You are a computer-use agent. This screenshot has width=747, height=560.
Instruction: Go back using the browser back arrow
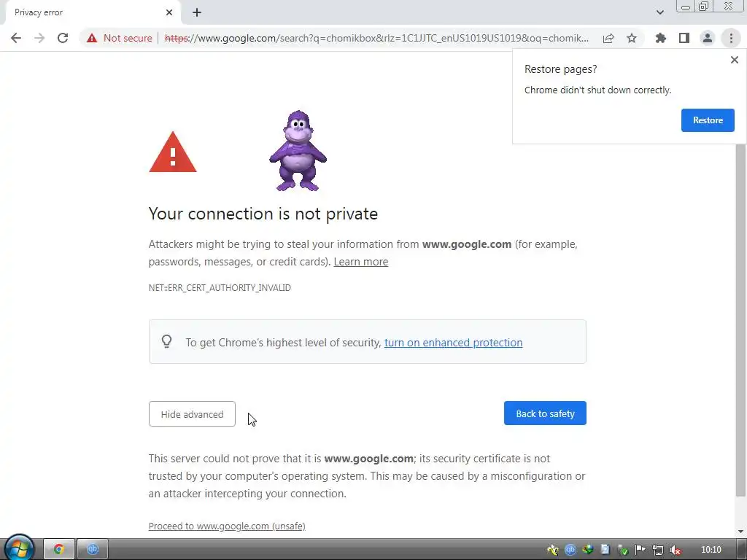pyautogui.click(x=16, y=38)
